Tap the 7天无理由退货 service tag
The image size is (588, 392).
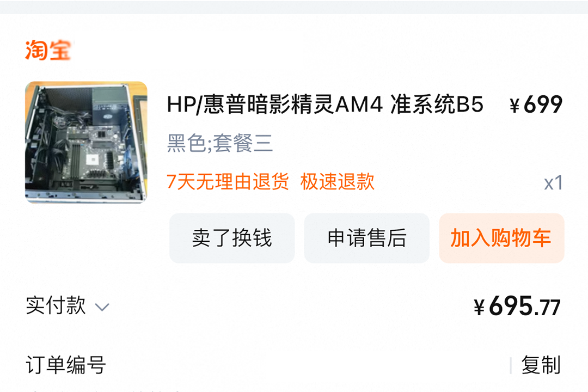[x=228, y=182]
